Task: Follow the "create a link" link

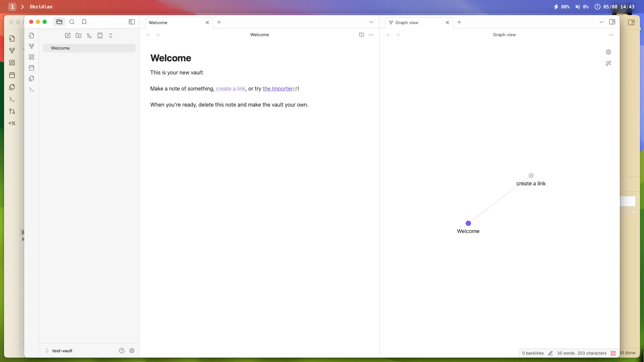Action: [230, 89]
